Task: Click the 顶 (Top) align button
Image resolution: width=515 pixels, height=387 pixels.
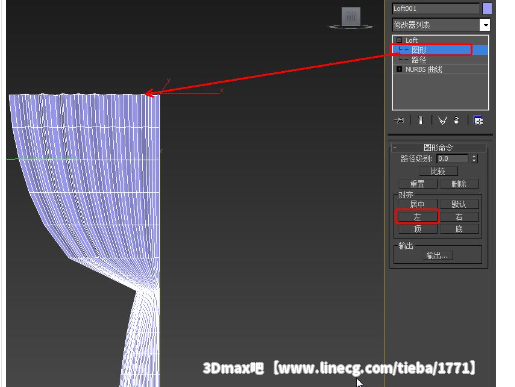Action: coord(418,229)
